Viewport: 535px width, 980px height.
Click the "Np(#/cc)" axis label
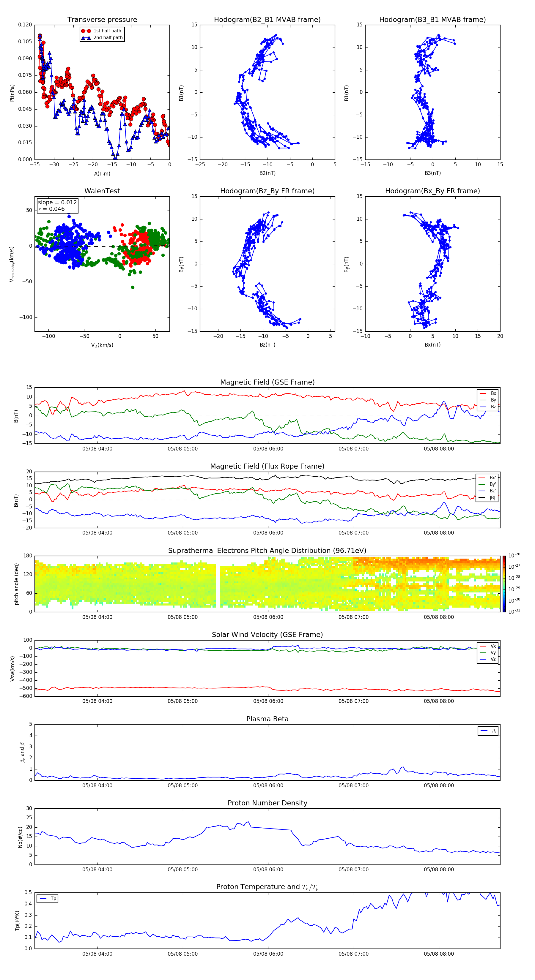20,837
